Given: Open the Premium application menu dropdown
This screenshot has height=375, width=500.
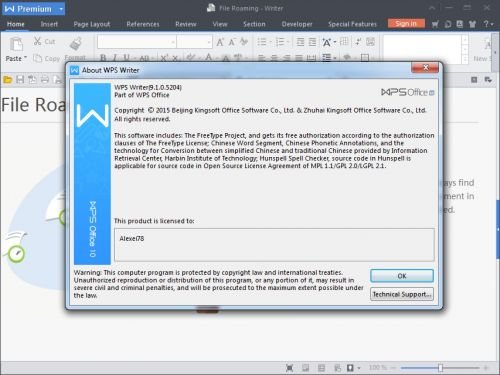Looking at the screenshot, I should click(61, 9).
